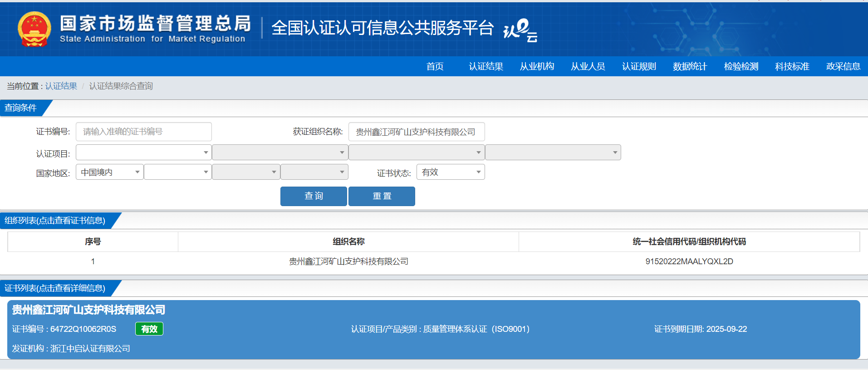
Task: Open 科技标准 navigation item
Action: pyautogui.click(x=792, y=66)
